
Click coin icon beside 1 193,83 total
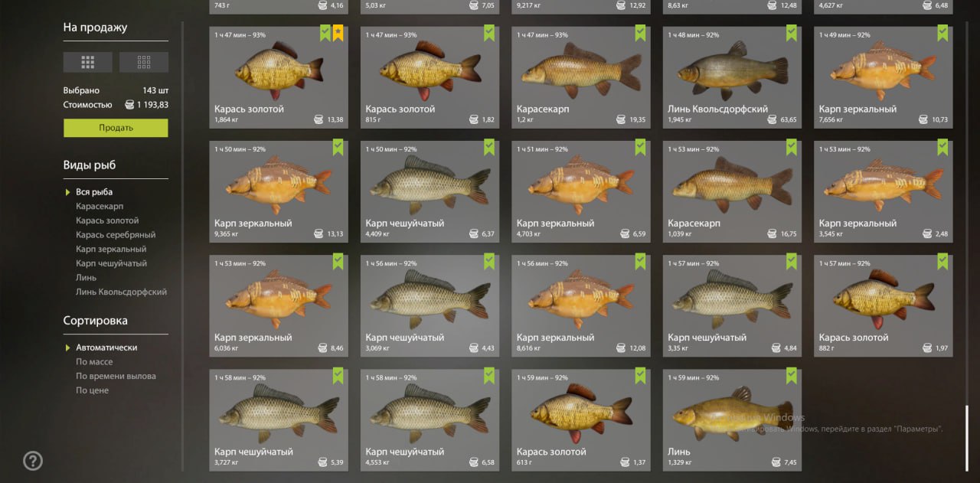pyautogui.click(x=129, y=105)
